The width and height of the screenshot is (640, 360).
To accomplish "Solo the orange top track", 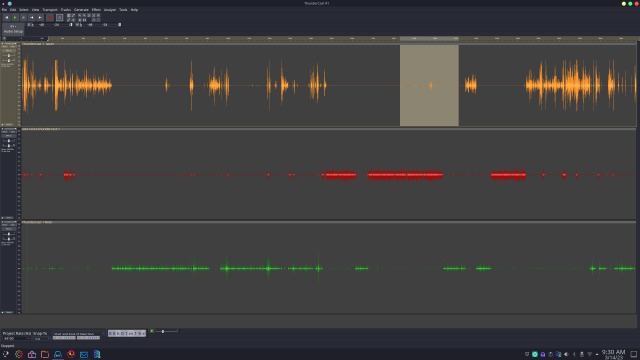I will 13,47.
